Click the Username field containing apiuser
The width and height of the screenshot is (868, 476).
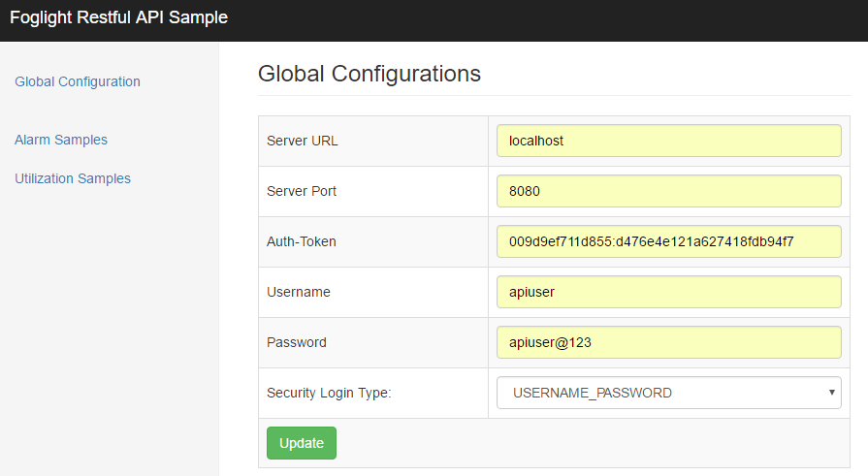[x=668, y=292]
